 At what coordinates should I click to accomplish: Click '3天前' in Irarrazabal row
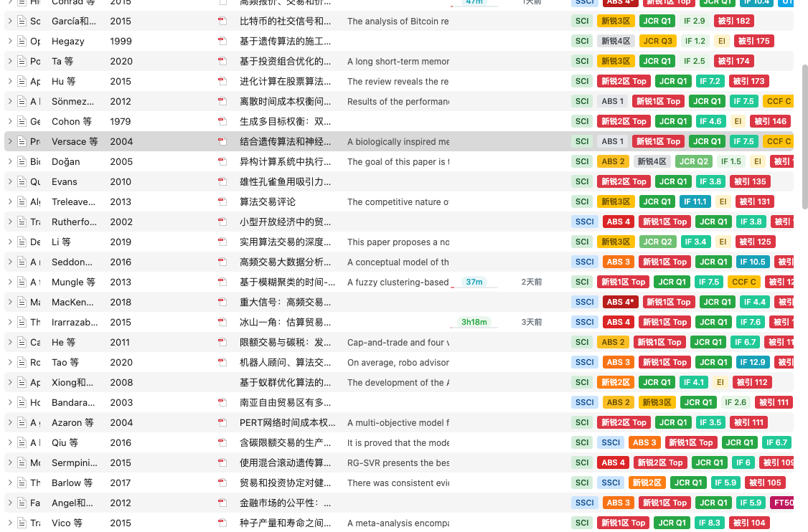pos(531,323)
